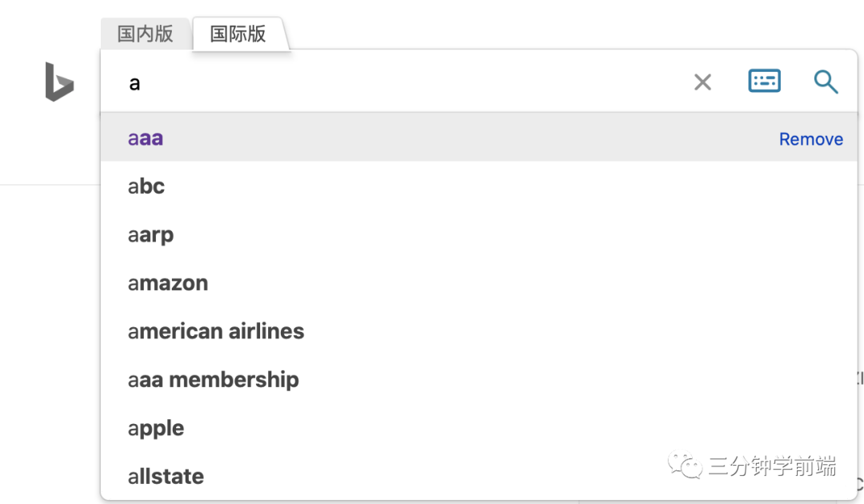Screen dimensions: 864x504
Task: Switch to the 国内版 tab
Action: pos(146,34)
